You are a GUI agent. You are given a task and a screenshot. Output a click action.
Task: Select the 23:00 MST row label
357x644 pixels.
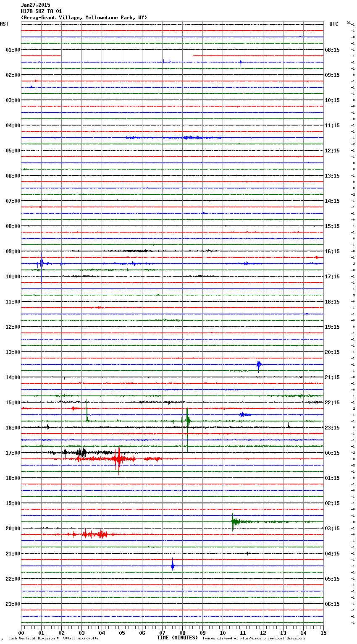tap(13, 604)
